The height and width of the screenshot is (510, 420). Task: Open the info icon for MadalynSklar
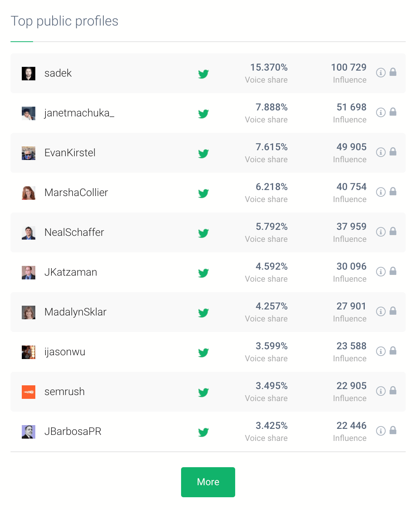[381, 311]
